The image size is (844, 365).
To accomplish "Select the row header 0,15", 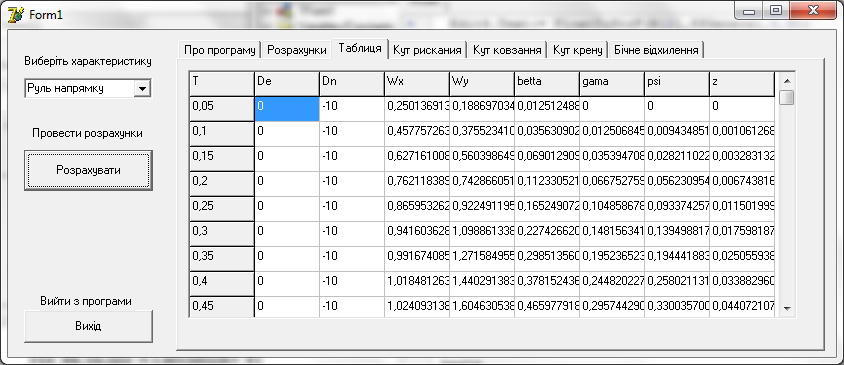I will (x=221, y=159).
